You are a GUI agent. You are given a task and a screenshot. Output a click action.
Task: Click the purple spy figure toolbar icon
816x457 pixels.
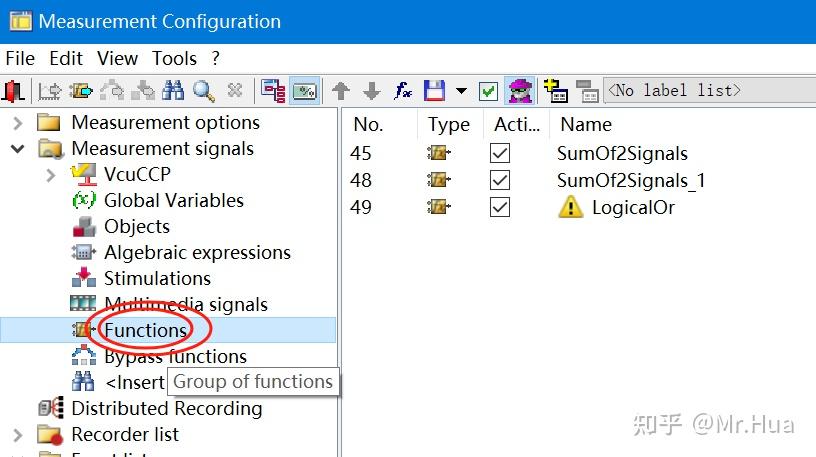[518, 91]
